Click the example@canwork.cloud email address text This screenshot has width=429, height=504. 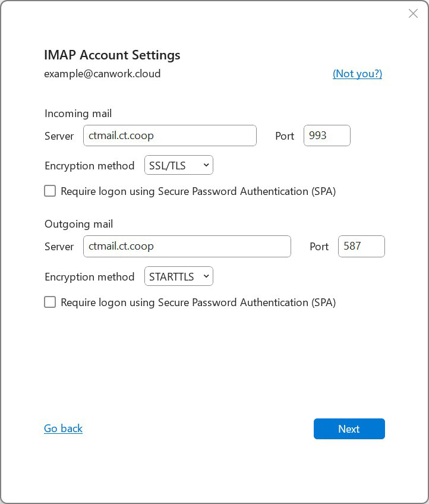[102, 74]
